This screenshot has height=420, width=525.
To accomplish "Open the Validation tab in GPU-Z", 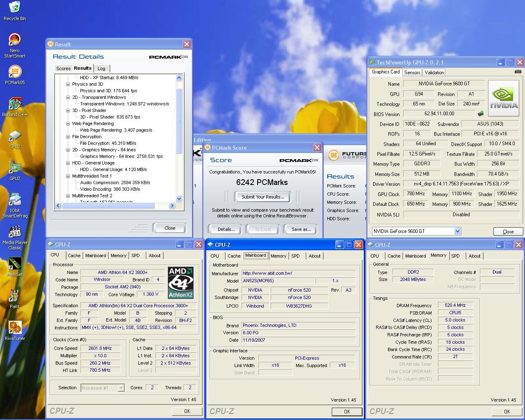I will (x=434, y=73).
